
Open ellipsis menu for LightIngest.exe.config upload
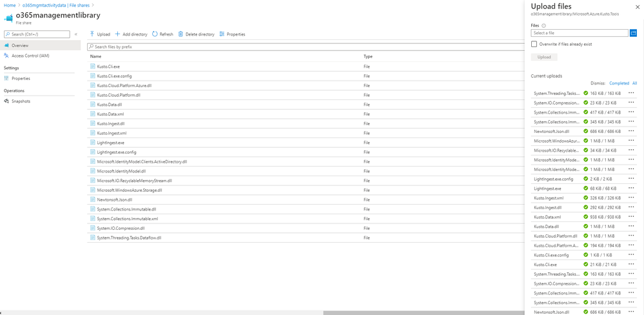click(631, 179)
